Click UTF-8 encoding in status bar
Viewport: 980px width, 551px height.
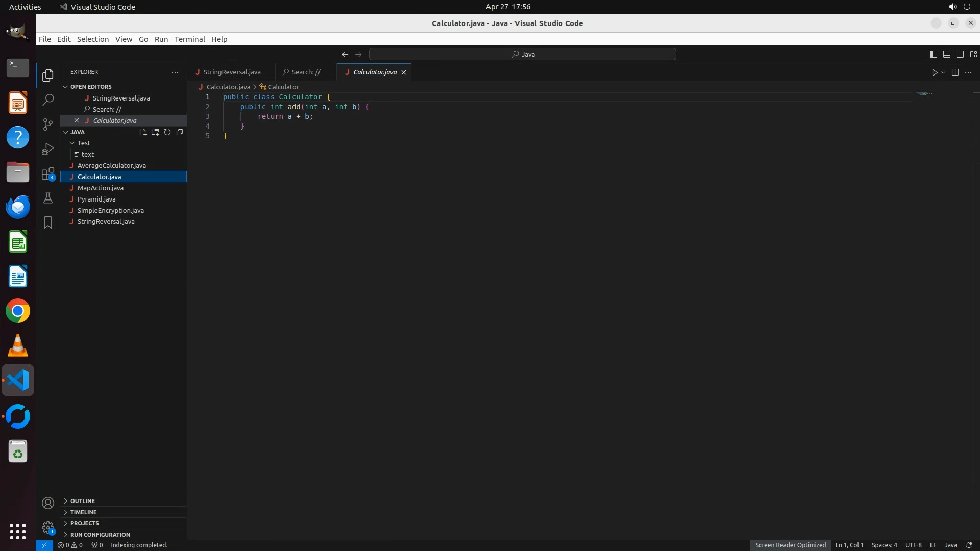(913, 545)
